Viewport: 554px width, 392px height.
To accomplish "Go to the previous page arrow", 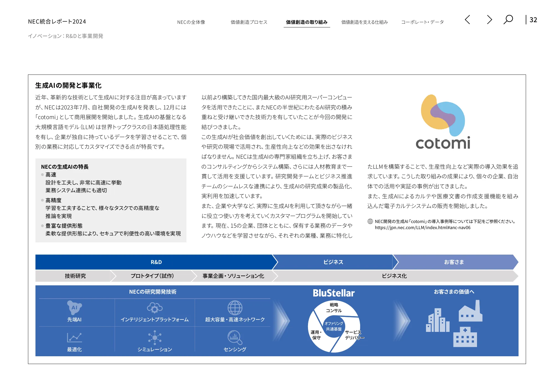I will coord(467,20).
